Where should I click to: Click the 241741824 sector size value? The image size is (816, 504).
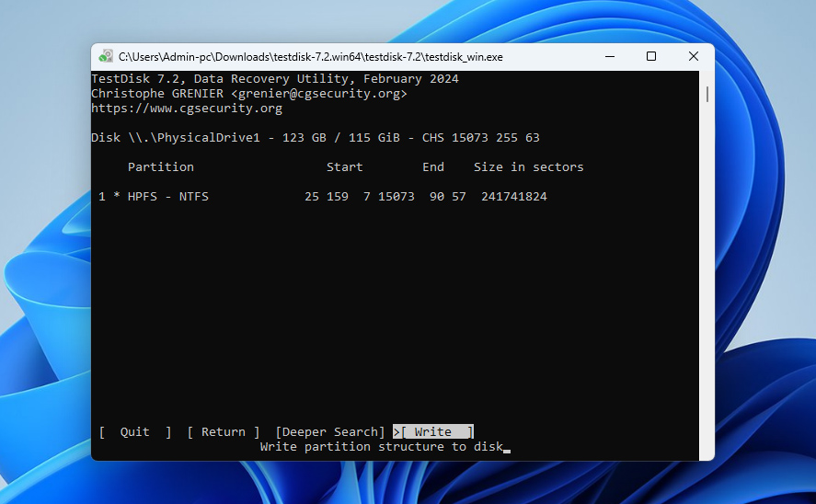(514, 197)
